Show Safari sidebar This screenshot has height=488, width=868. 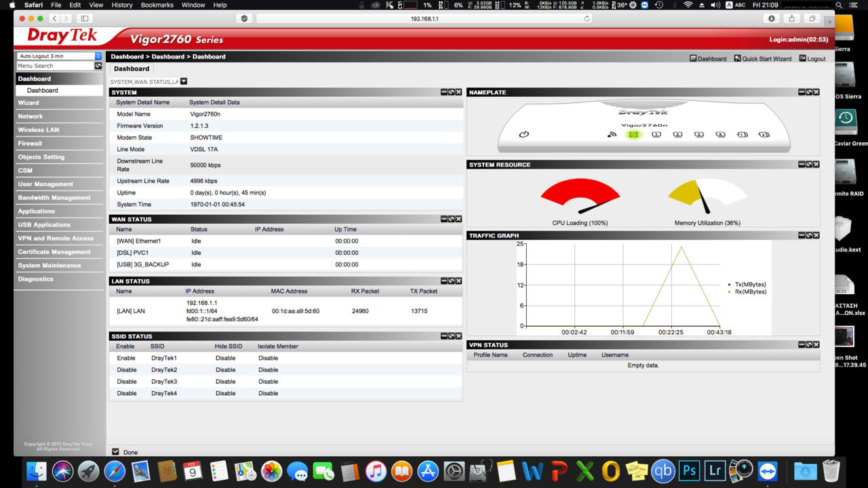[x=85, y=18]
